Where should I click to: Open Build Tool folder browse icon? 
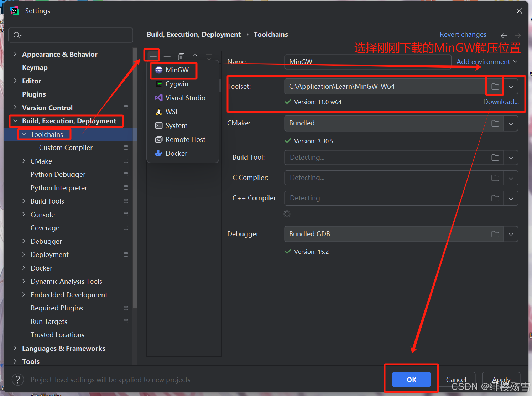pyautogui.click(x=495, y=158)
